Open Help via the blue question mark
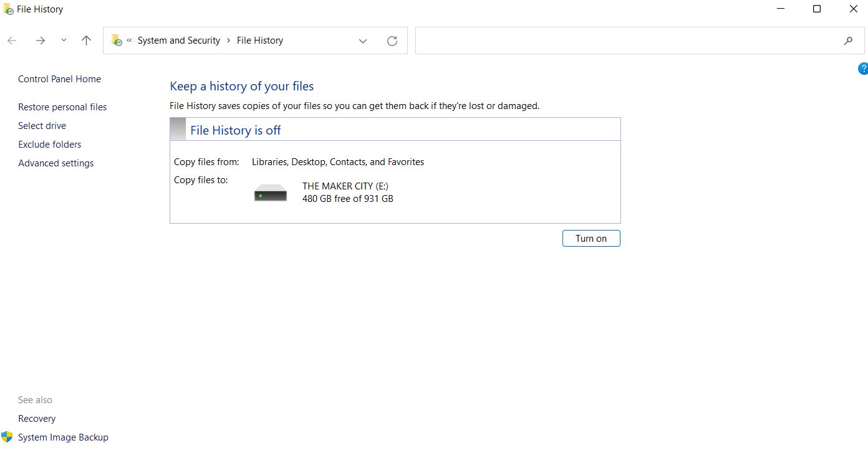This screenshot has height=453, width=868. [x=864, y=69]
